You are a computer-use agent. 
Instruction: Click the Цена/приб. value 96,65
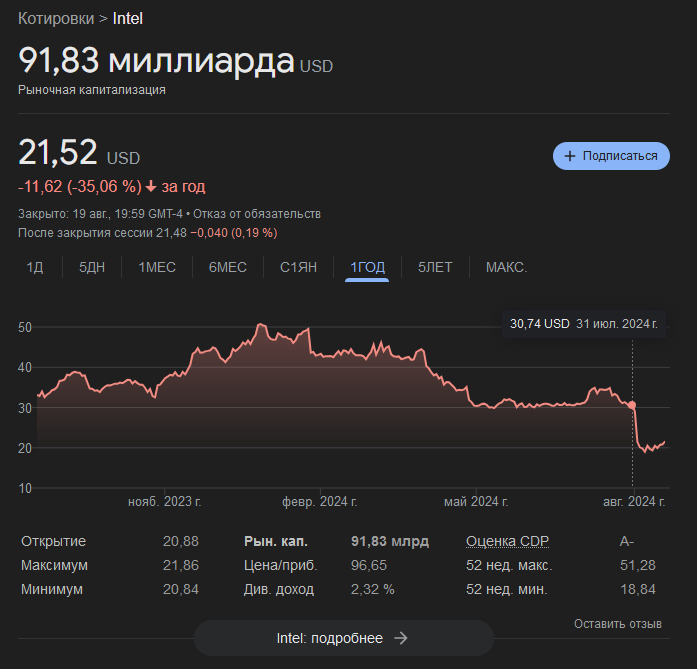pos(369,565)
